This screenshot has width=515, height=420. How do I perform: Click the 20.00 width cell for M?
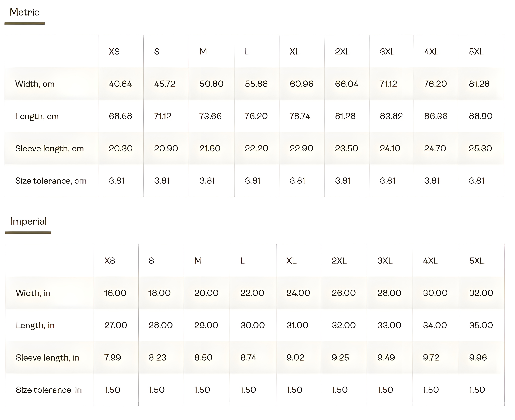tap(206, 293)
